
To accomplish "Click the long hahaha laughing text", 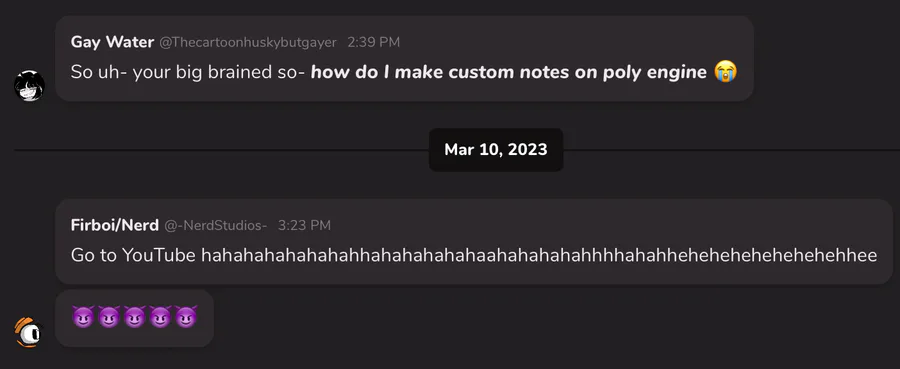I will coord(539,255).
